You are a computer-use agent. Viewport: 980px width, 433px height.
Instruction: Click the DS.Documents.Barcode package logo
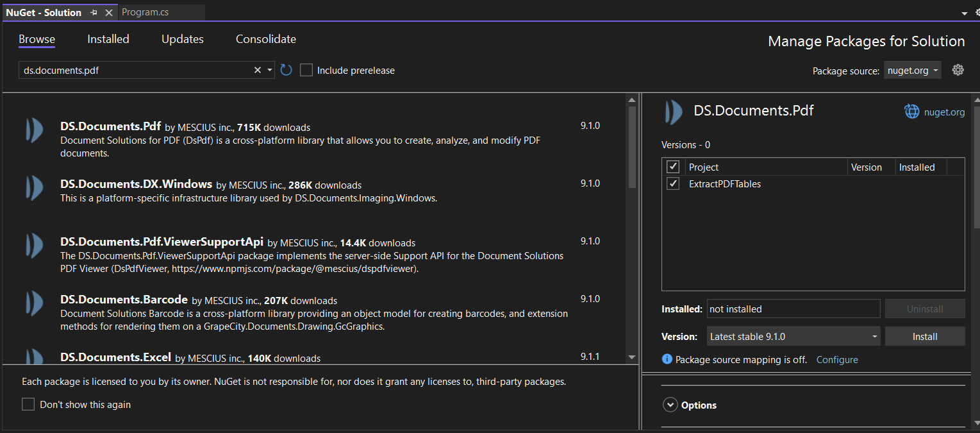34,303
